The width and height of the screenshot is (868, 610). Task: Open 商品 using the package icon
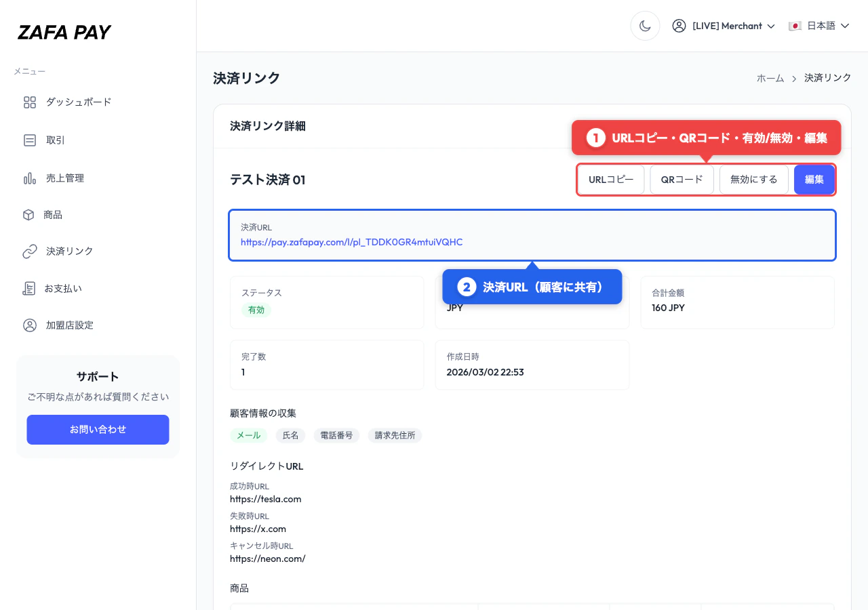pyautogui.click(x=30, y=215)
